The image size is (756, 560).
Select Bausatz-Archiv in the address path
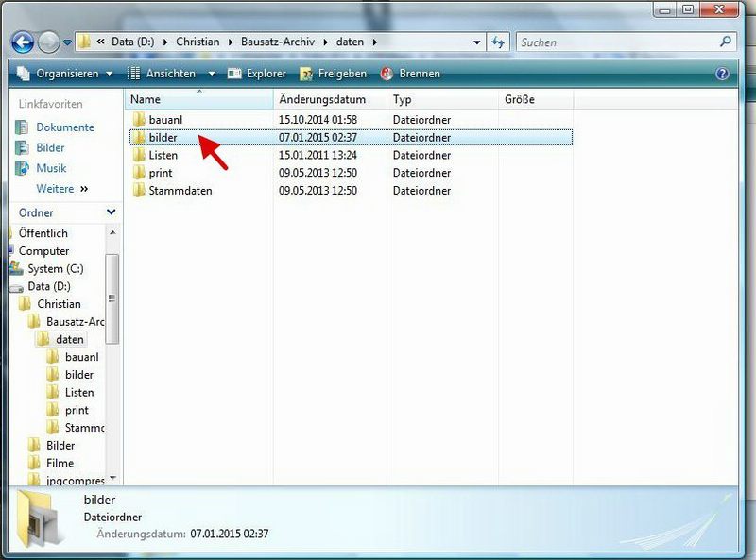tap(278, 42)
